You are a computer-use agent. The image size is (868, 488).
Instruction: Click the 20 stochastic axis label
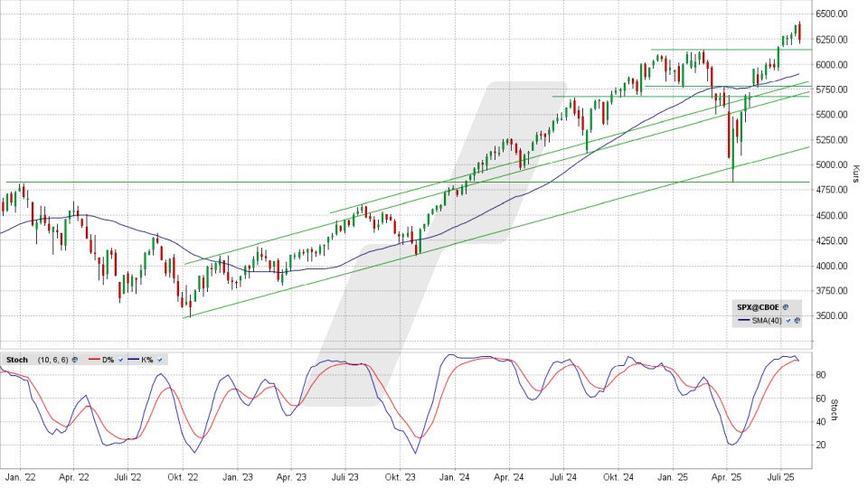pos(821,445)
